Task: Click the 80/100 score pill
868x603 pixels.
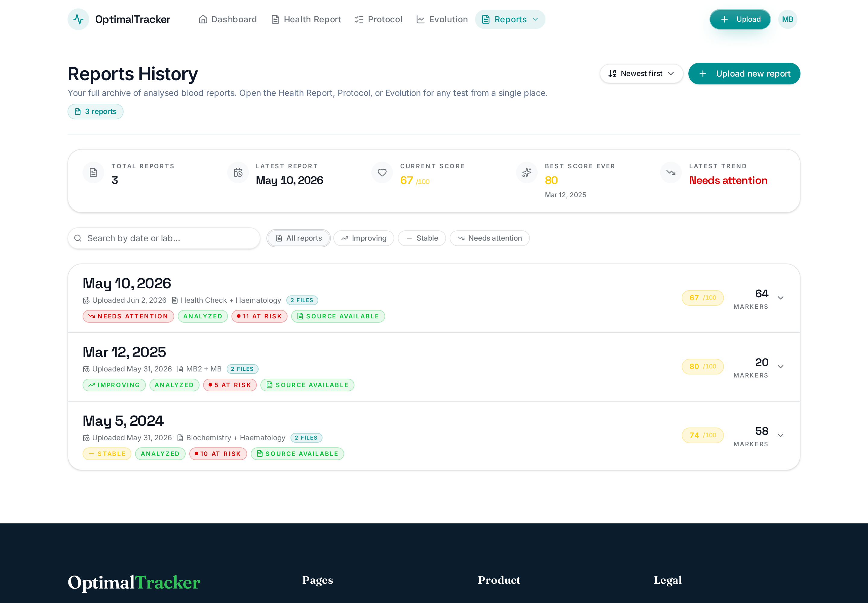Action: pyautogui.click(x=703, y=367)
